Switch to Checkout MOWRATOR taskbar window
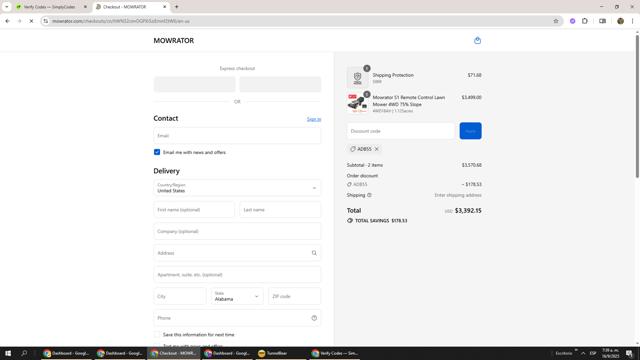This screenshot has width=640, height=360. [173, 353]
